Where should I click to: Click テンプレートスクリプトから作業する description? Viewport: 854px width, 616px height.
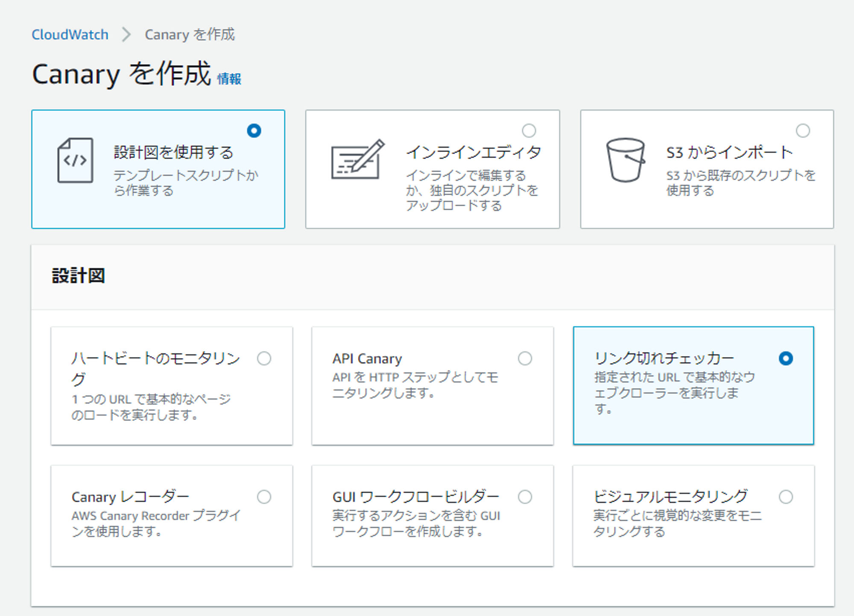[186, 183]
